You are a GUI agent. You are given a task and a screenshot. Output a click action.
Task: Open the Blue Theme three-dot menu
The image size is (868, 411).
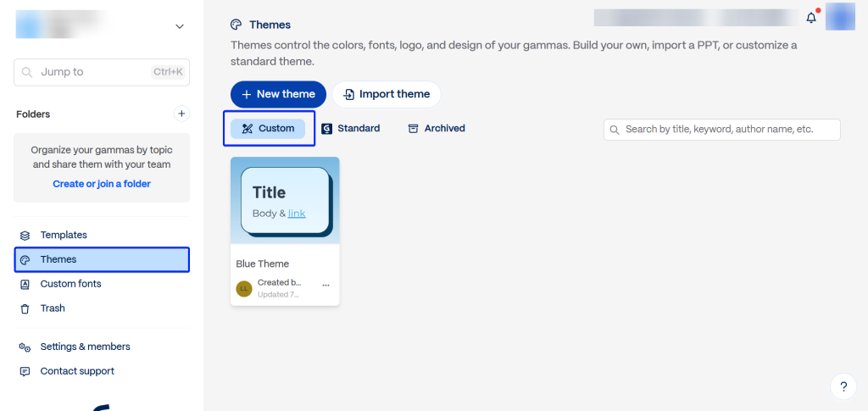click(x=325, y=286)
